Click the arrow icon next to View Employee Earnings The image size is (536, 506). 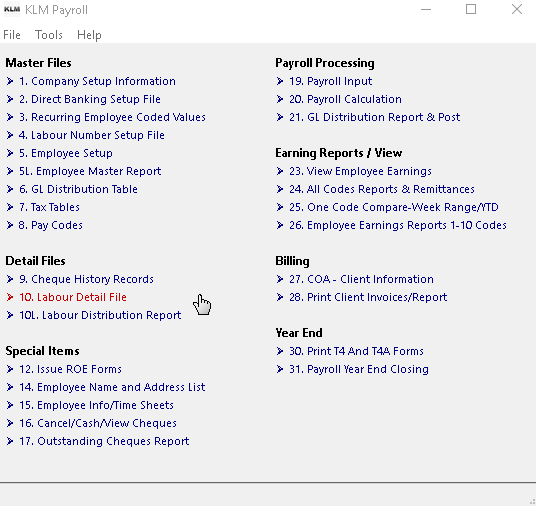[x=280, y=171]
